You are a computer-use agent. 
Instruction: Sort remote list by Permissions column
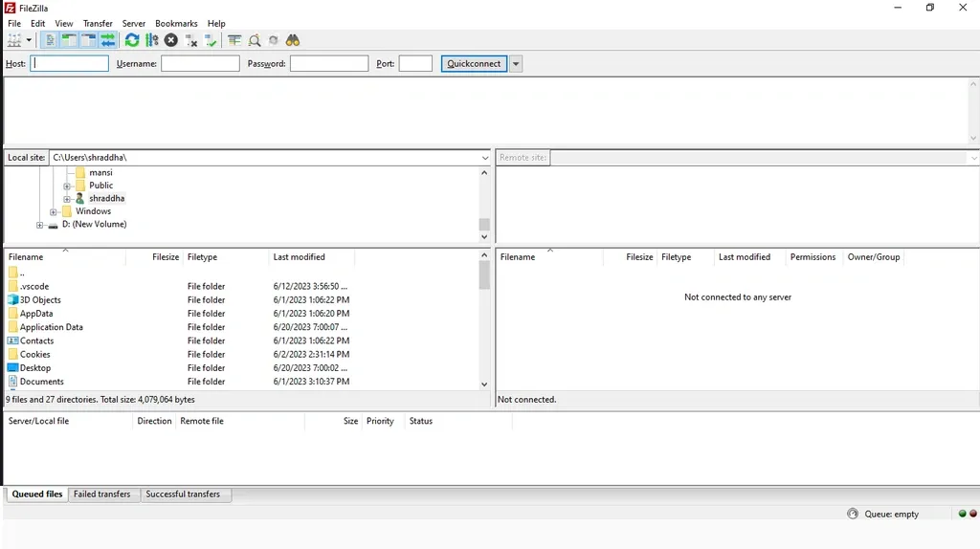pos(813,257)
